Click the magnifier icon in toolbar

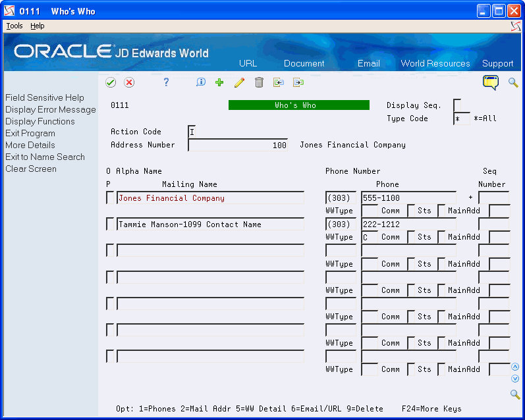[513, 82]
